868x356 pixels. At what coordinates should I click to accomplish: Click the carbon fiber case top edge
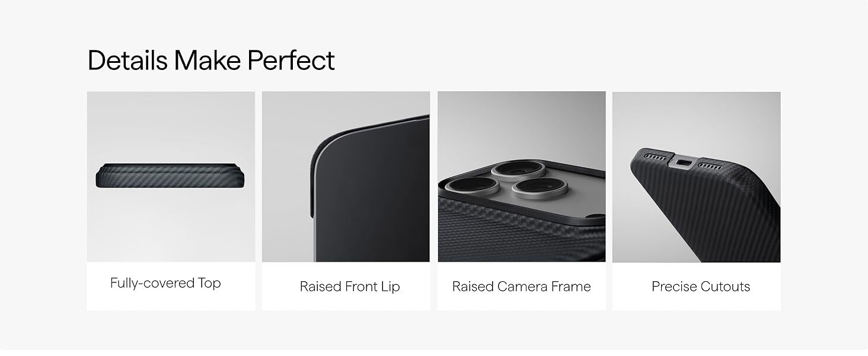pyautogui.click(x=171, y=176)
